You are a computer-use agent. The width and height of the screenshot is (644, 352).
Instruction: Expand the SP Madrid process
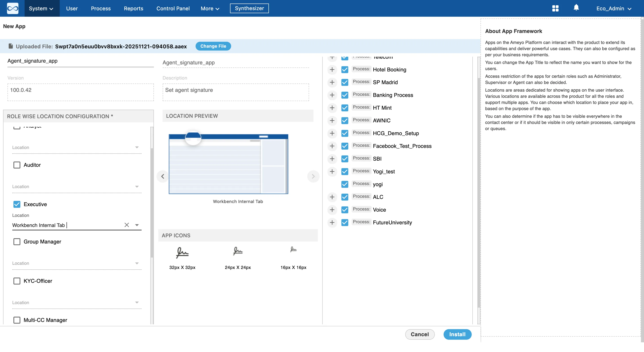pyautogui.click(x=332, y=82)
